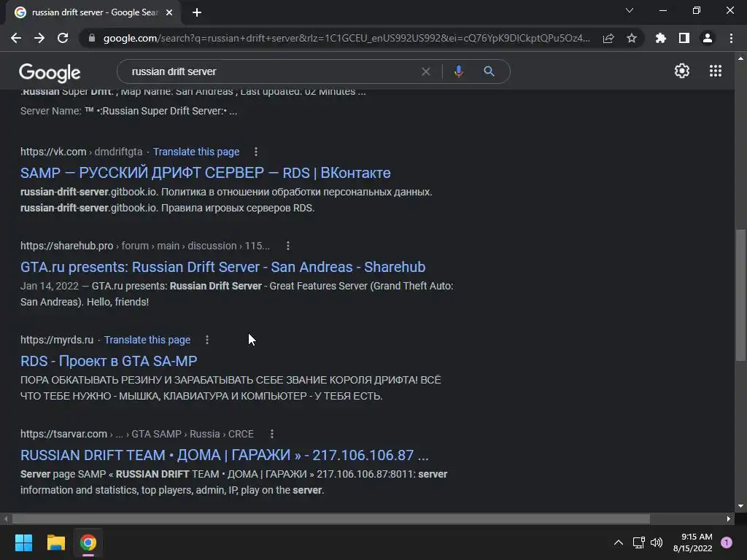The width and height of the screenshot is (747, 560).
Task: Open Chrome side panel
Action: pyautogui.click(x=684, y=38)
